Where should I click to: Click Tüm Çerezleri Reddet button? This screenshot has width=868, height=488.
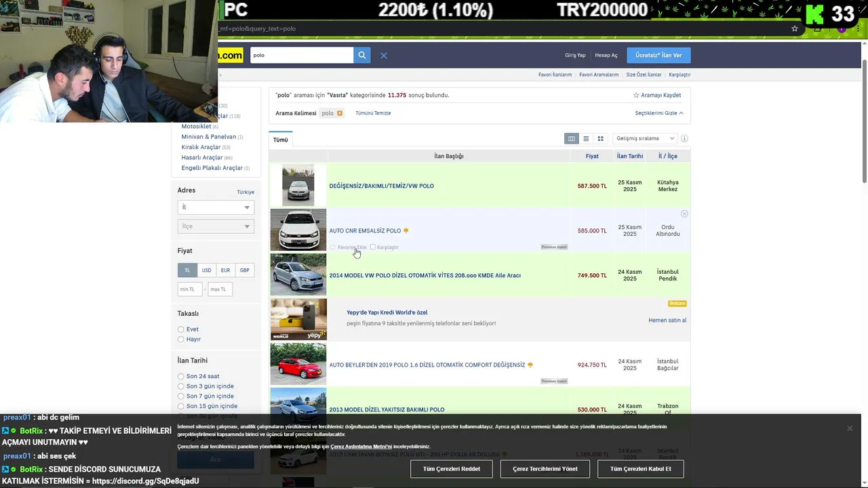point(452,469)
